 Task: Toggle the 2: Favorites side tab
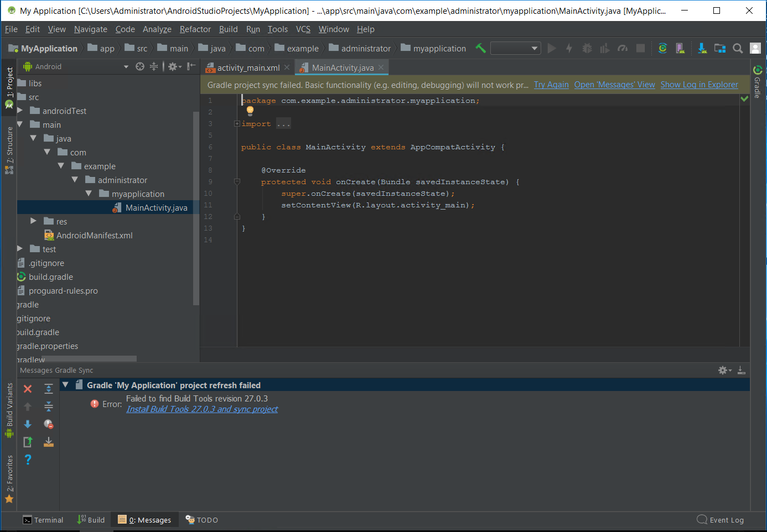coord(9,479)
